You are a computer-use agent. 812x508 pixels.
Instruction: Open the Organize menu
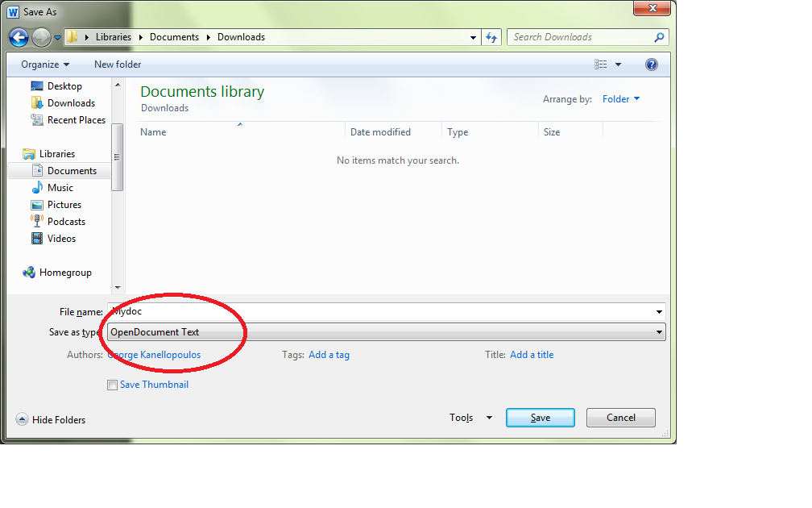pyautogui.click(x=45, y=65)
